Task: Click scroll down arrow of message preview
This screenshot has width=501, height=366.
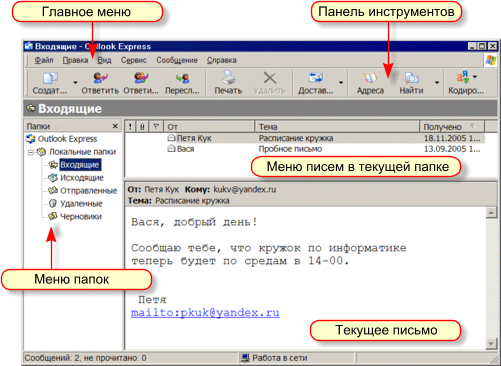Action: pyautogui.click(x=491, y=343)
